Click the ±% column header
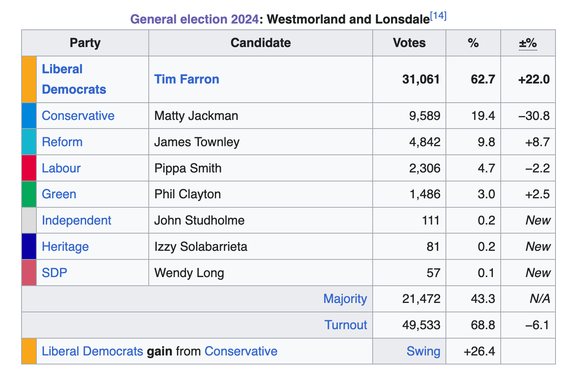 [x=528, y=43]
